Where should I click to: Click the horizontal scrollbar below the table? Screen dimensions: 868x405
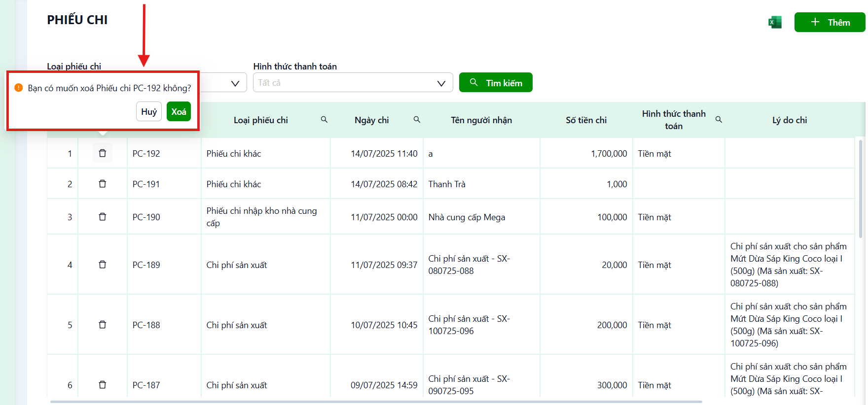(x=376, y=402)
